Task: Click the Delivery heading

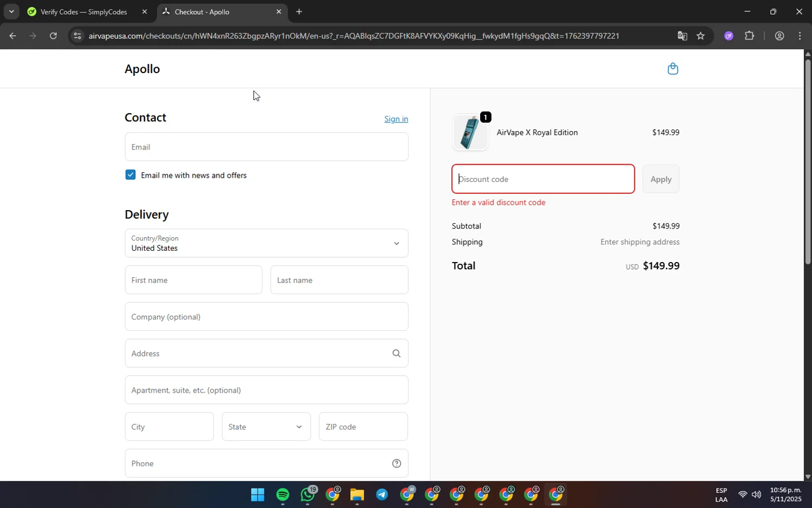Action: click(x=147, y=214)
